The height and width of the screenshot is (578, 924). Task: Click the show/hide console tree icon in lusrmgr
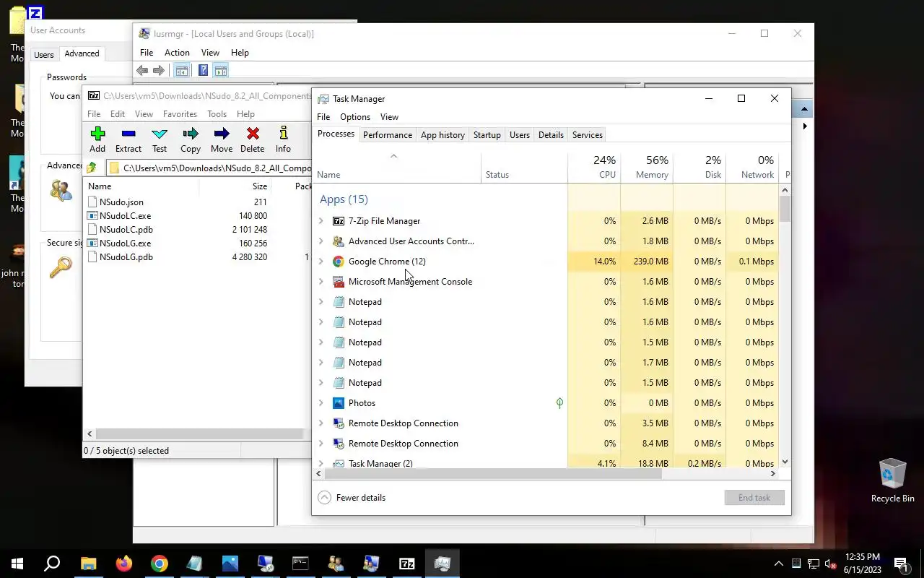(x=182, y=71)
